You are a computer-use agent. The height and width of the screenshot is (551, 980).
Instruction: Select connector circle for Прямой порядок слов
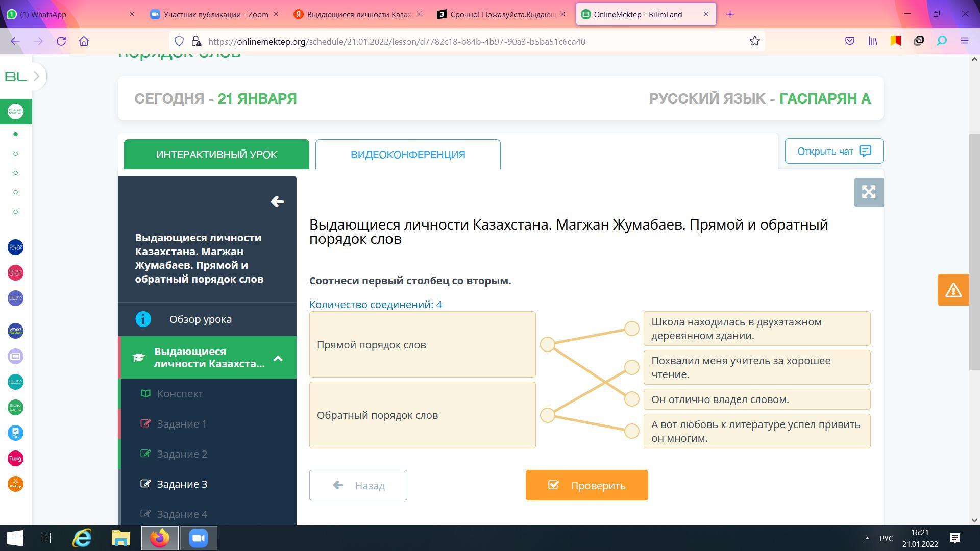(x=547, y=344)
